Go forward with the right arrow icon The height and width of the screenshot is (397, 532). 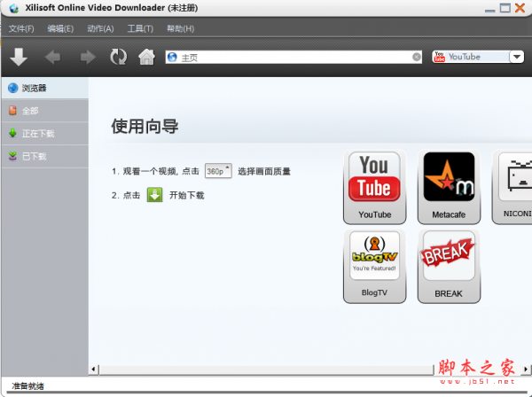click(x=88, y=57)
